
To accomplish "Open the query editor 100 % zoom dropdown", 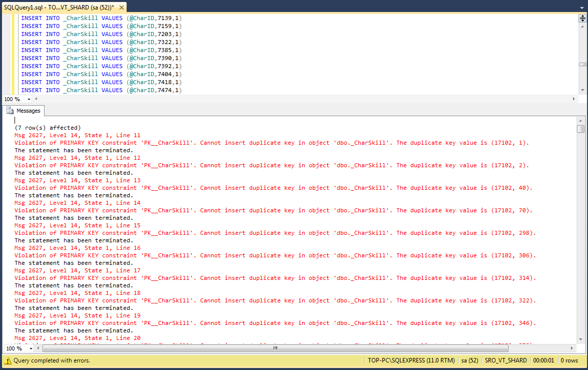I will point(29,100).
